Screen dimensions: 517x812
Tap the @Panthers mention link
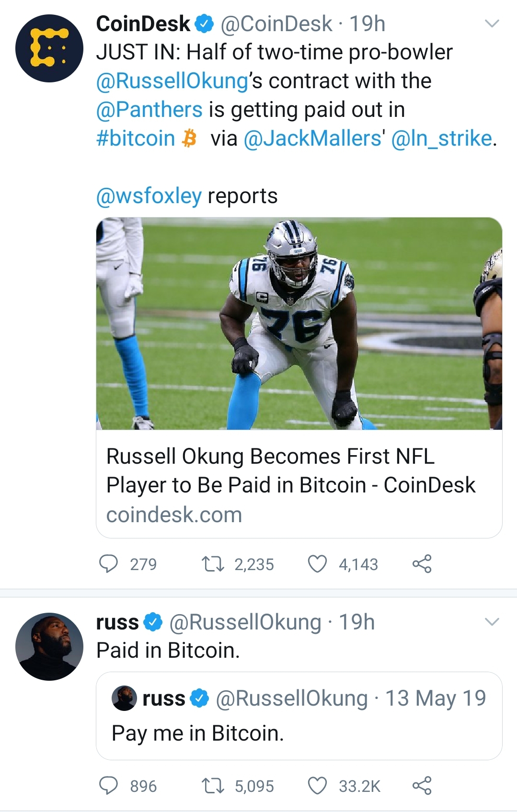click(149, 110)
